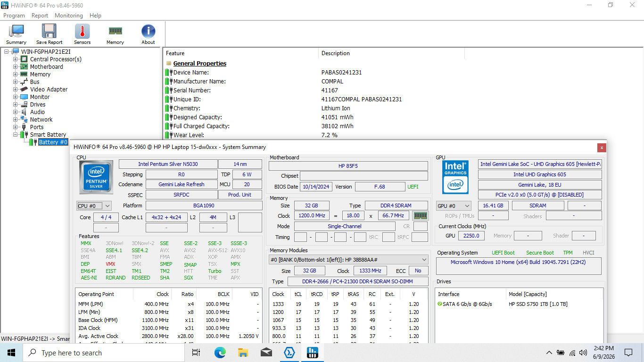Open the Program menu
644x362 pixels.
coord(14,16)
